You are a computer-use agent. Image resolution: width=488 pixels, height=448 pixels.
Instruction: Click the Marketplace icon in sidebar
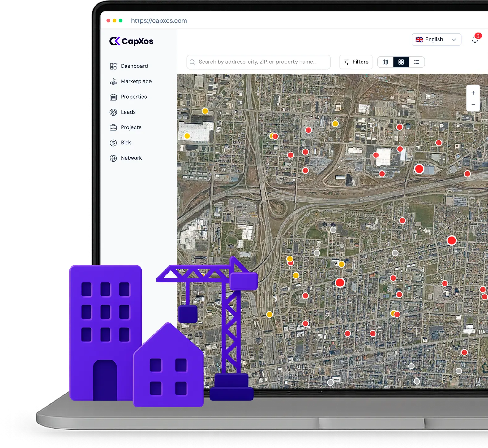113,81
